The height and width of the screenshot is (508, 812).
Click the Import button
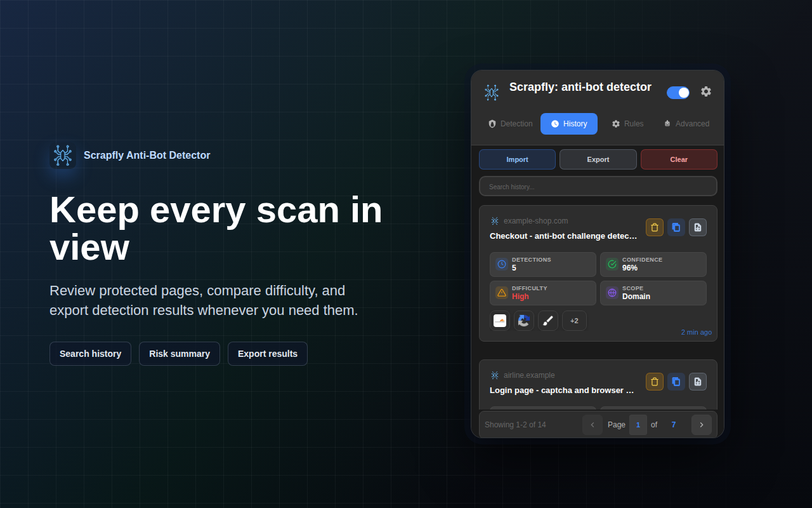(517, 159)
